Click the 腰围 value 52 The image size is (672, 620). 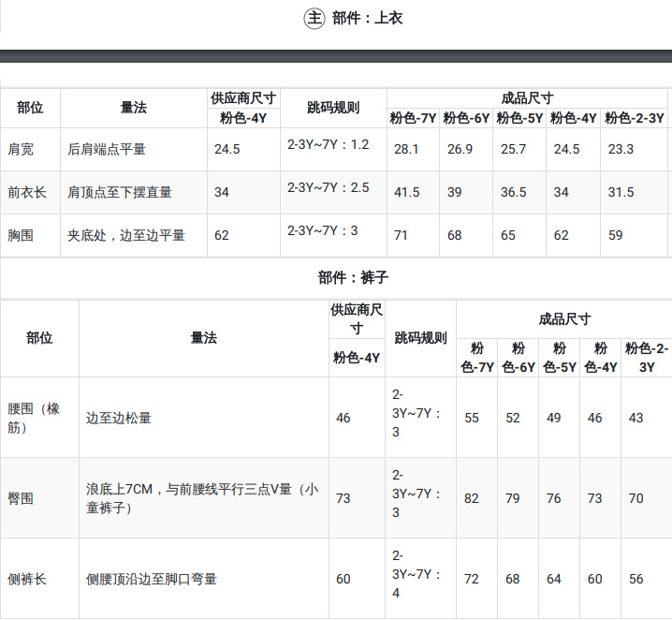tap(513, 418)
